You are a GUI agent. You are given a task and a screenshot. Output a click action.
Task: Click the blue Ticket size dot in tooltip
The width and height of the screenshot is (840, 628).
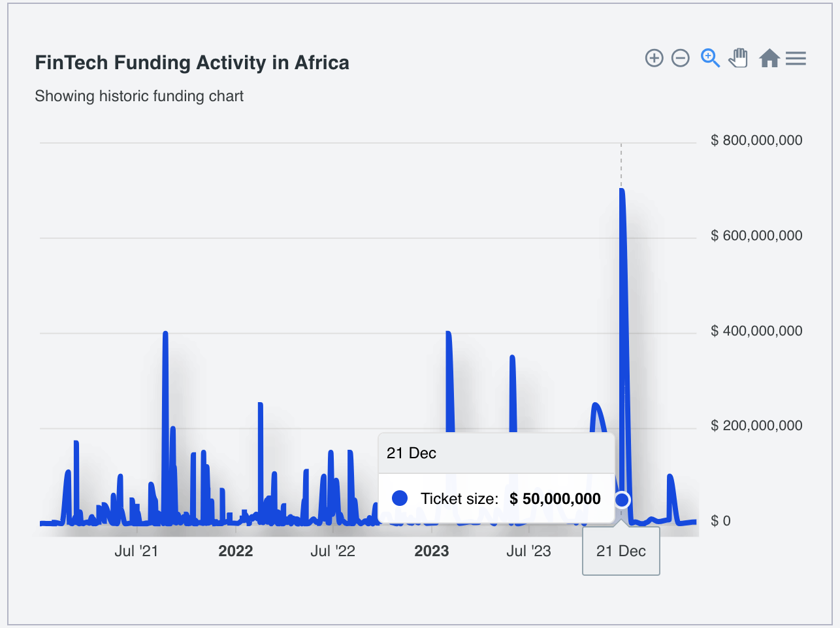point(399,498)
